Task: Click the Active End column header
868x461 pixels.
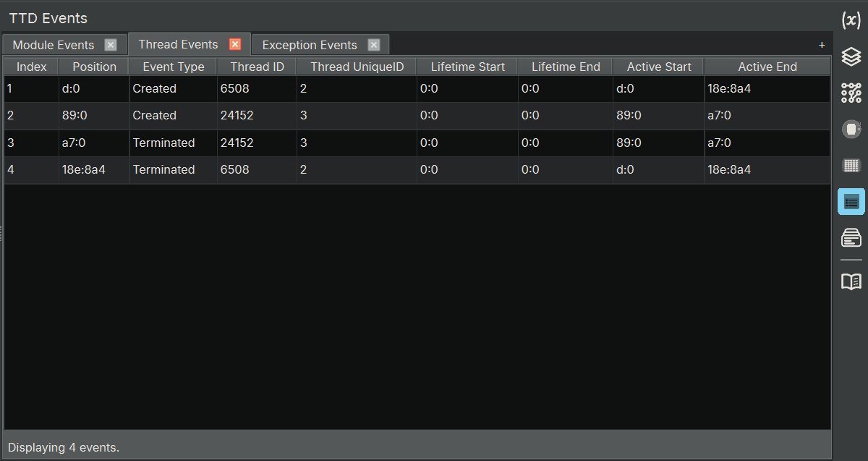Action: coord(767,67)
